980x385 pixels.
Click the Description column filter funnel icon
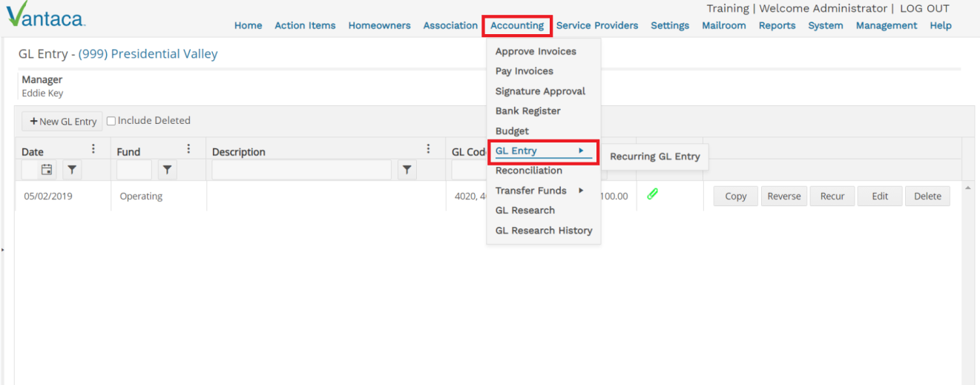(x=407, y=170)
